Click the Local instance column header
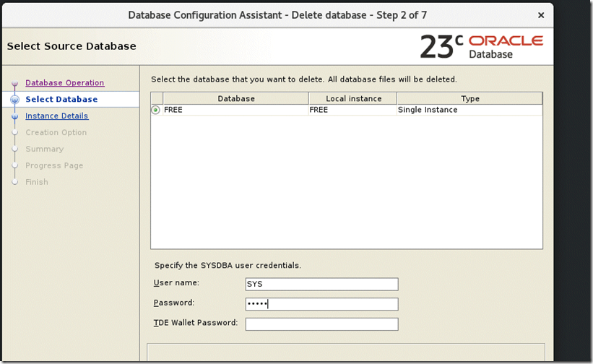This screenshot has height=364, width=593. (x=352, y=99)
